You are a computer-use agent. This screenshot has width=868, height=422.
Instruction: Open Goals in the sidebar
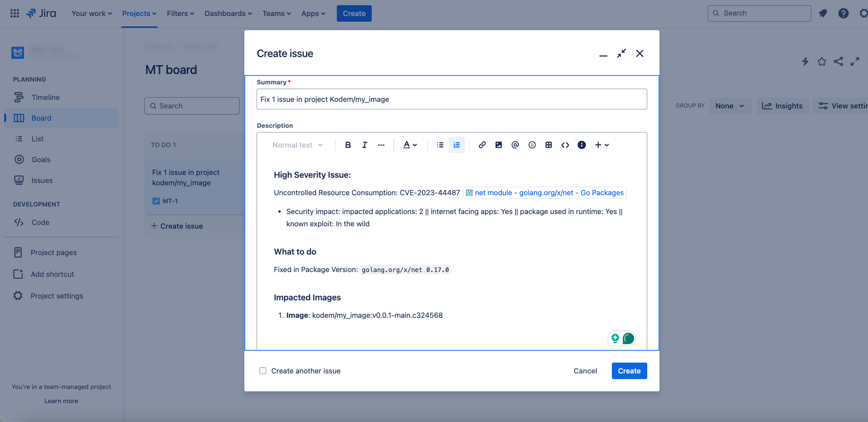coord(61,159)
